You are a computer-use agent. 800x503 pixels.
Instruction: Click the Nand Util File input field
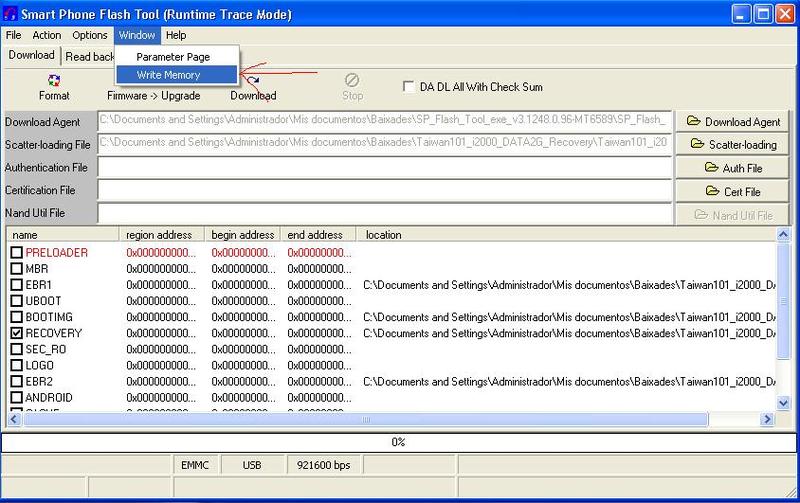[x=385, y=213]
